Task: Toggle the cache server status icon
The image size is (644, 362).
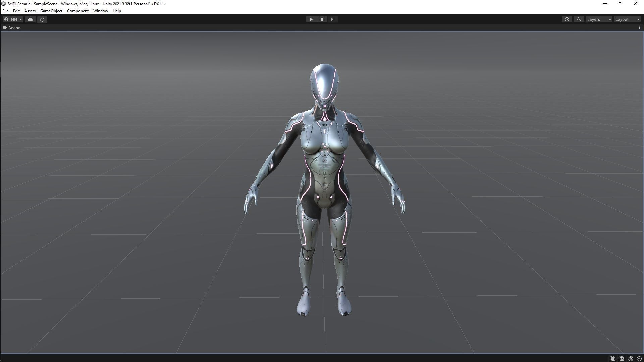Action: coord(622,358)
